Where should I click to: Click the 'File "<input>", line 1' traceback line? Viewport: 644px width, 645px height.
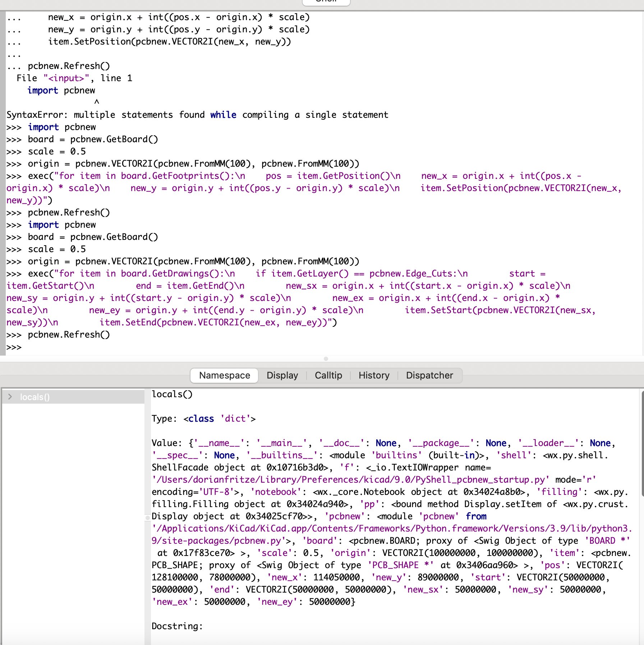click(x=74, y=78)
